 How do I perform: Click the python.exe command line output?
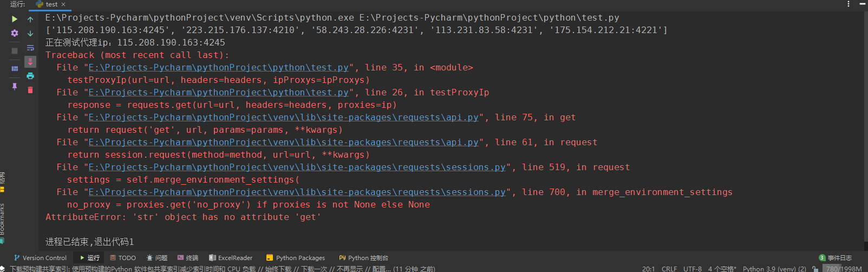332,17
